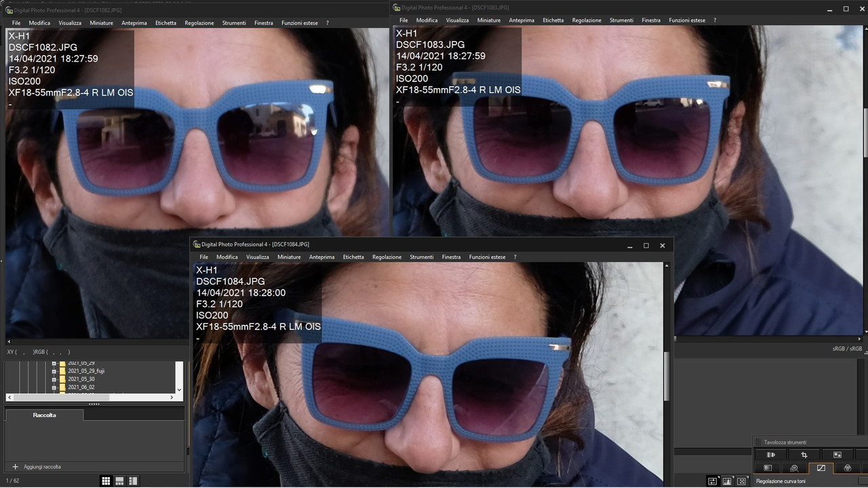This screenshot has height=488, width=868.
Task: Open the basic adjustment gradient tab icon
Action: (768, 468)
